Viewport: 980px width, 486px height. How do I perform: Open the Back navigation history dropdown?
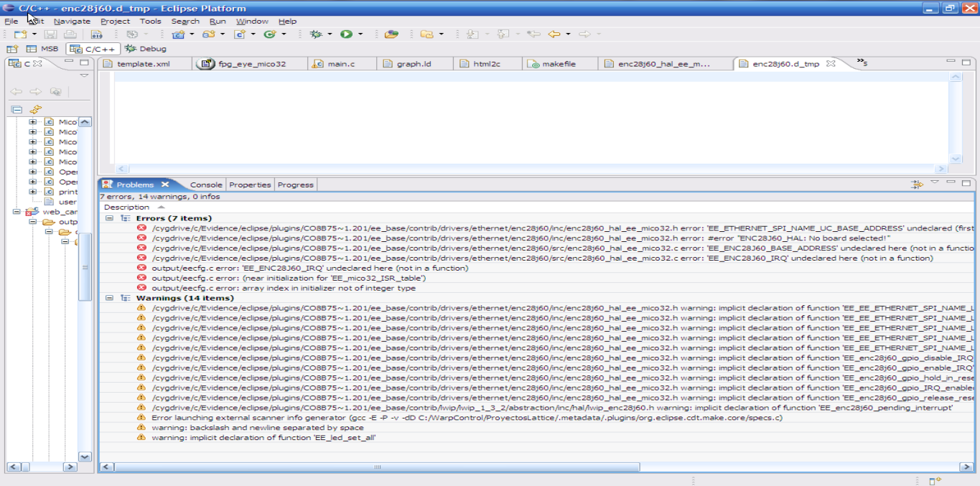click(568, 34)
